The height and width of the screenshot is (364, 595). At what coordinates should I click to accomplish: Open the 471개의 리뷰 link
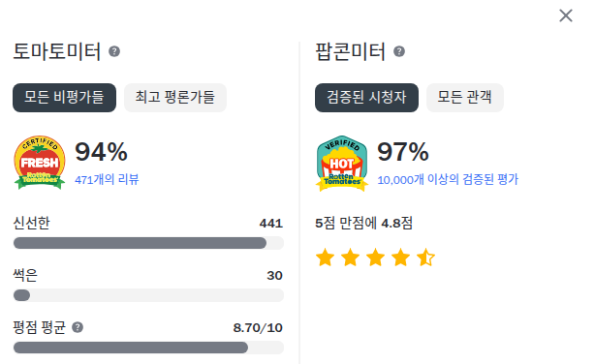[107, 179]
